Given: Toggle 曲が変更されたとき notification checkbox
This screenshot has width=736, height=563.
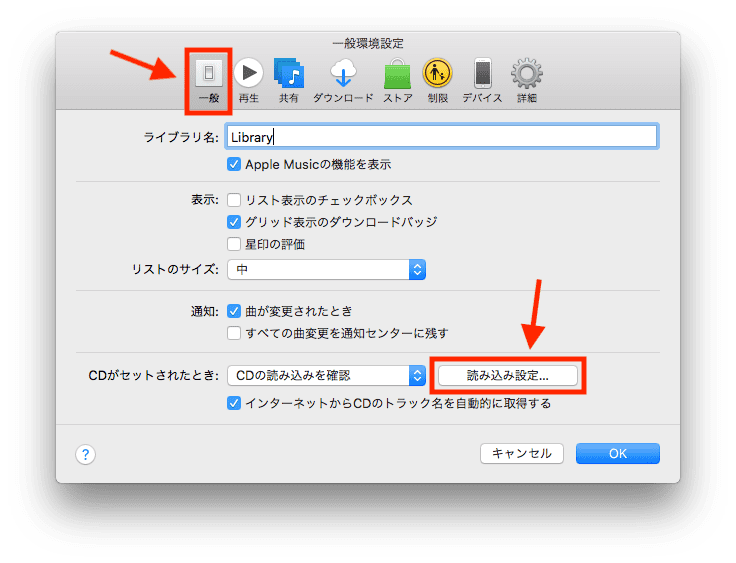Looking at the screenshot, I should pyautogui.click(x=234, y=311).
